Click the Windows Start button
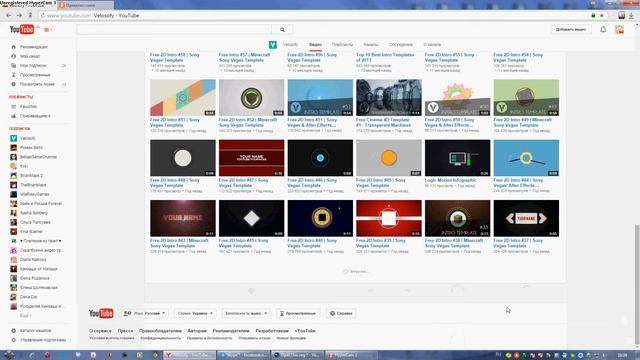Screen dimensions: 640x360 (9, 355)
